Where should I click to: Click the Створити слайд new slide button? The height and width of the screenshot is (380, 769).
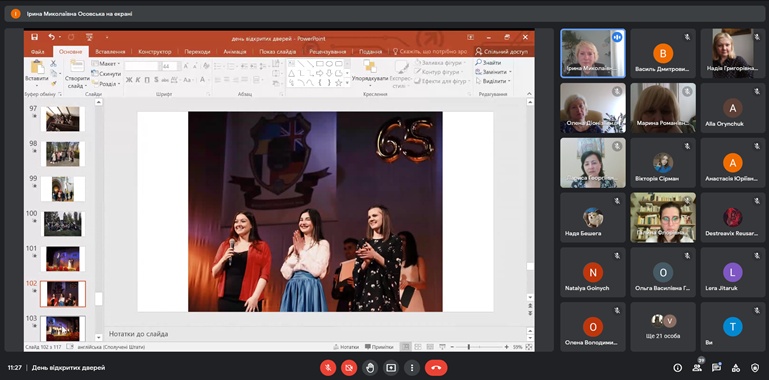click(77, 74)
